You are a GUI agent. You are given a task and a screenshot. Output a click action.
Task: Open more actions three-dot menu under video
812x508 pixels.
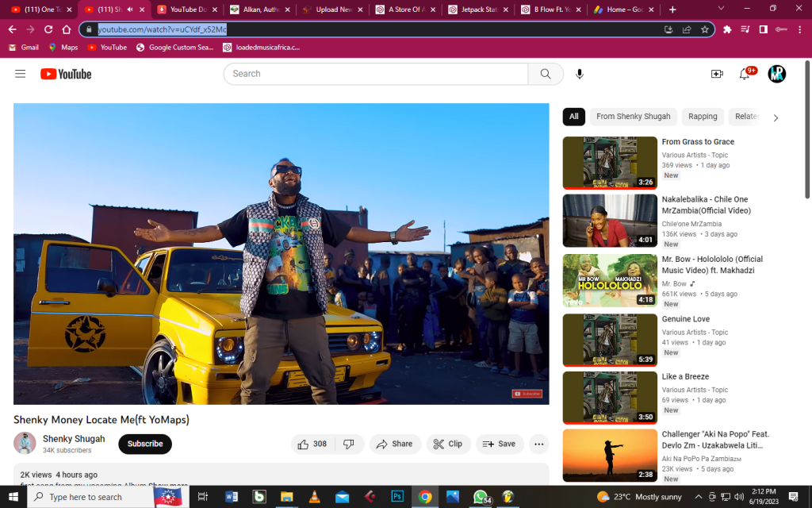[x=538, y=444]
